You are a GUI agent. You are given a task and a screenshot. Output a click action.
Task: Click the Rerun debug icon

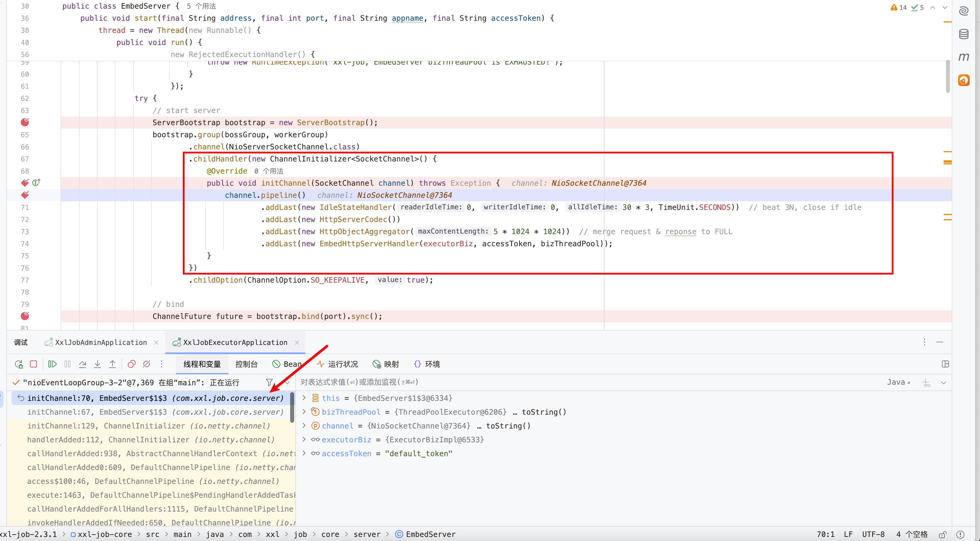click(19, 364)
